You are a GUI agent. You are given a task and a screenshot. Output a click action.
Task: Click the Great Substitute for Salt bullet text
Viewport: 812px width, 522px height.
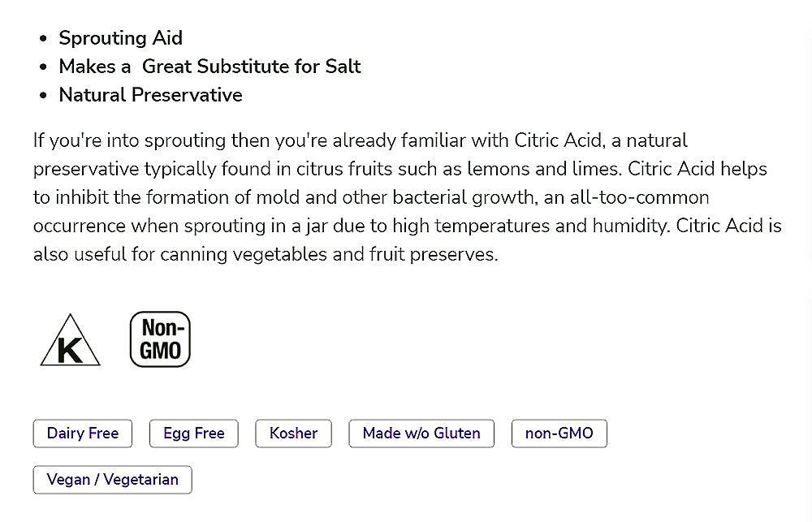tap(209, 67)
